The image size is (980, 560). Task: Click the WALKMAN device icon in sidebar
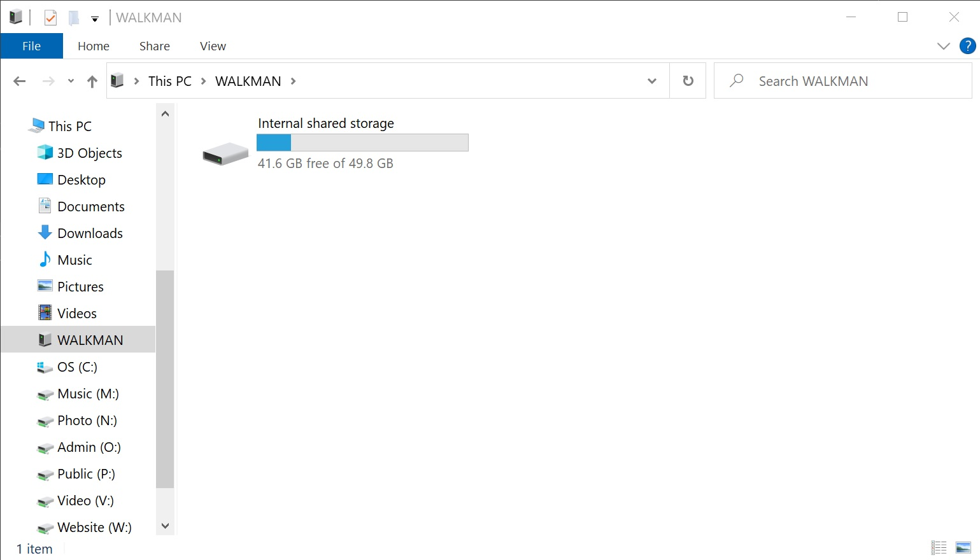coord(45,339)
